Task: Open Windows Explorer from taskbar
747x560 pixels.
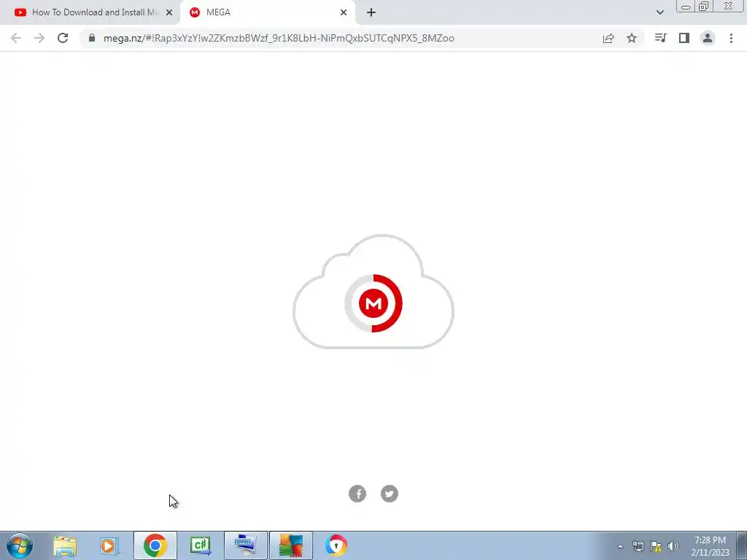Action: pos(65,545)
